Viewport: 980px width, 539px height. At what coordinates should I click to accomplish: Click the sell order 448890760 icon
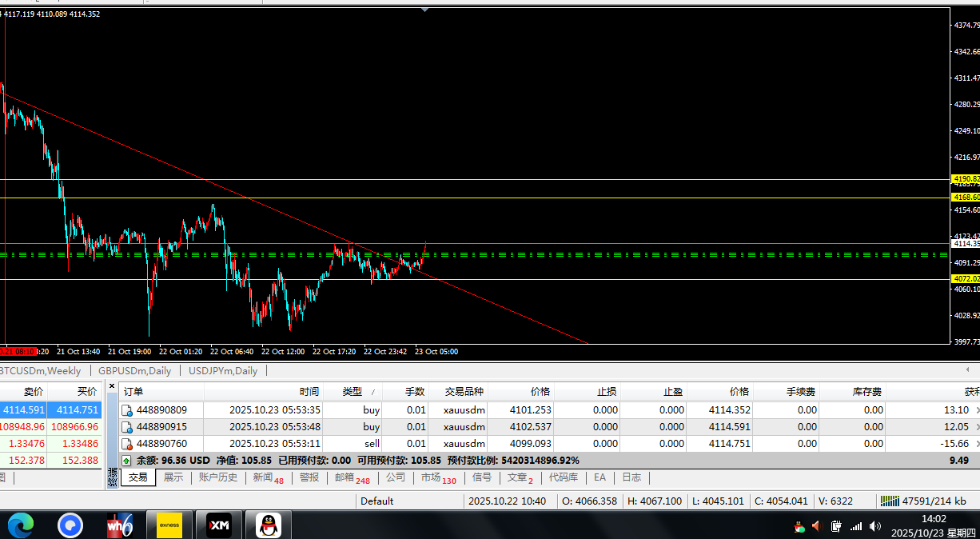(126, 444)
